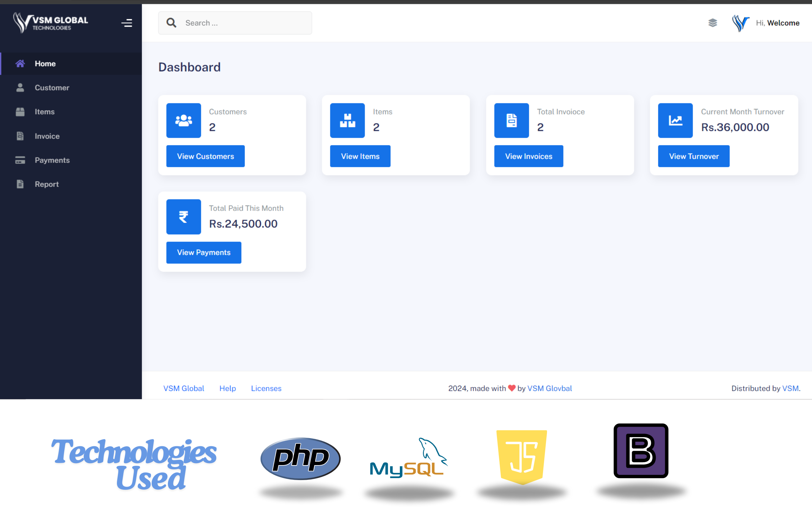This screenshot has width=812, height=508.
Task: Click the Total Invoice document icon tile
Action: [511, 120]
